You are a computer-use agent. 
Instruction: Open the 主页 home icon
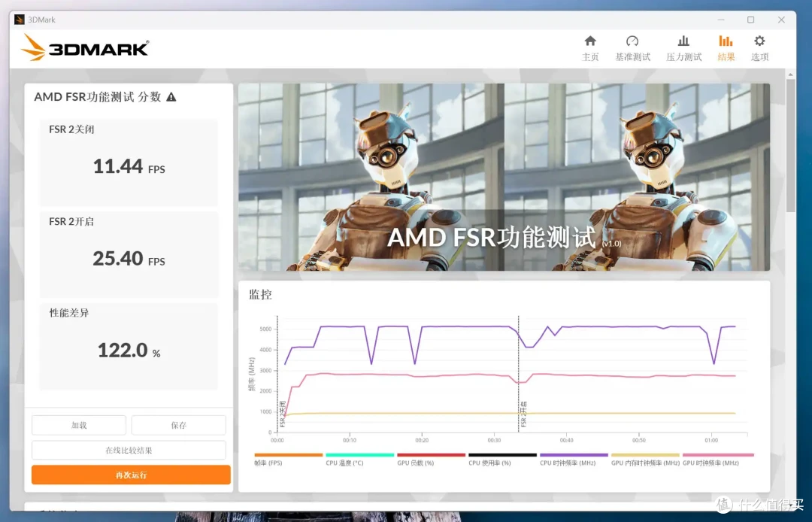(590, 41)
